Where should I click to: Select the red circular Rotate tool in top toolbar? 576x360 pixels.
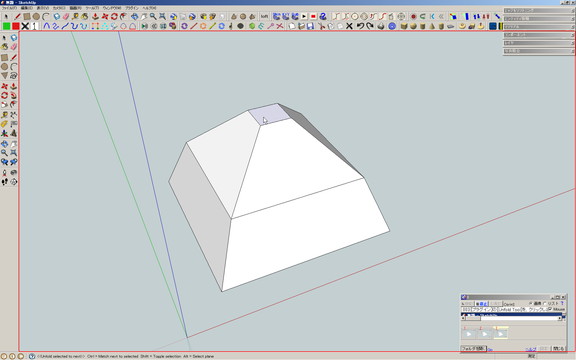click(114, 17)
